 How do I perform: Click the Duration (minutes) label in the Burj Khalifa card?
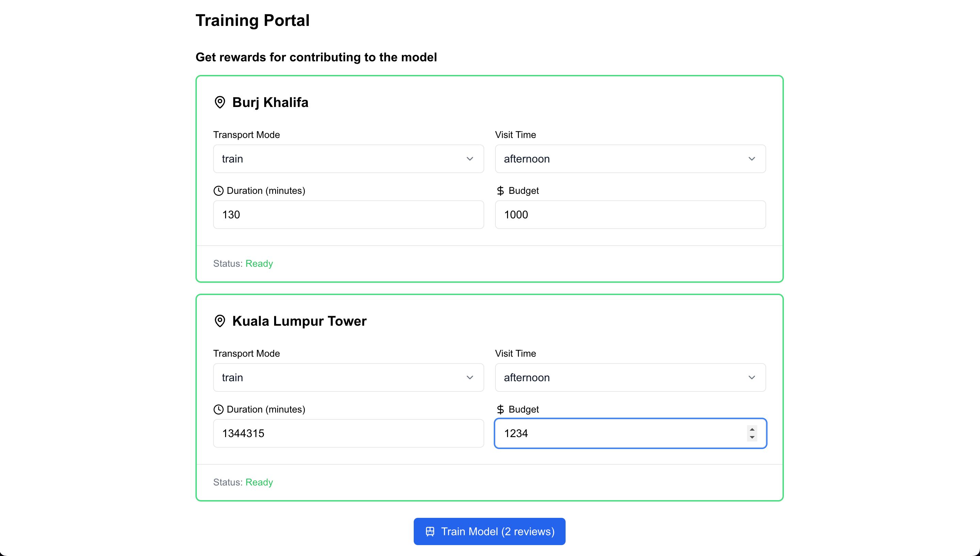(266, 191)
